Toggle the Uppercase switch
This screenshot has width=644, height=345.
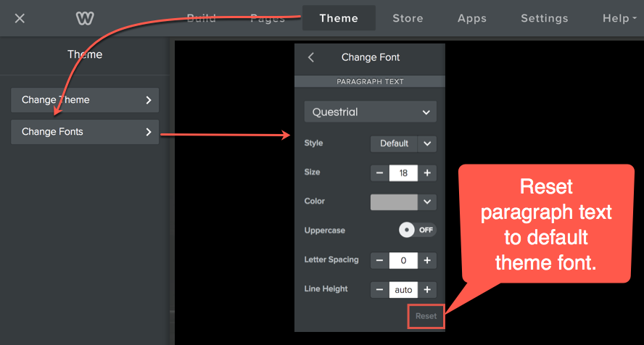pos(418,230)
